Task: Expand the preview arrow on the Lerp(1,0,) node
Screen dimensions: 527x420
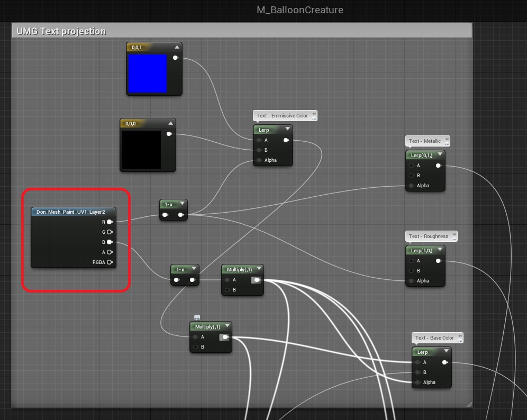Action: 440,250
